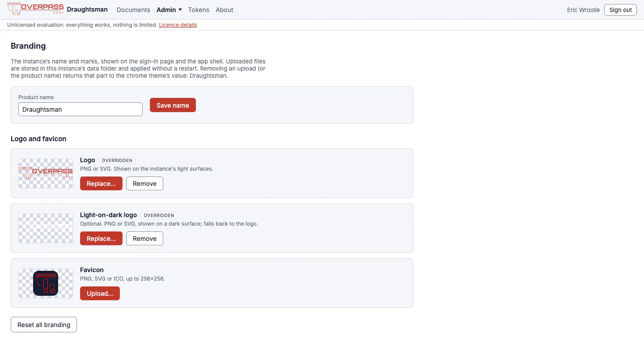Open the Tokens page

tap(199, 10)
